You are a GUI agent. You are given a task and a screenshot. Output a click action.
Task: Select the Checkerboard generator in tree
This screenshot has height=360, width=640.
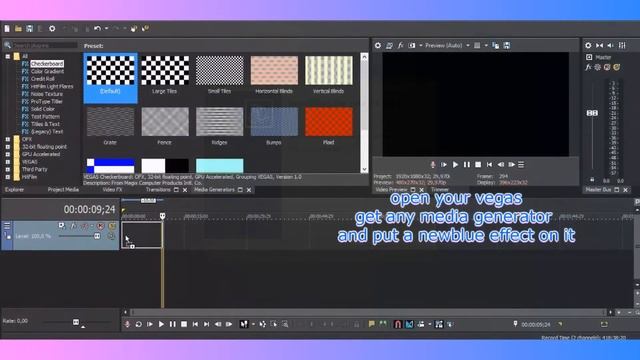47,64
